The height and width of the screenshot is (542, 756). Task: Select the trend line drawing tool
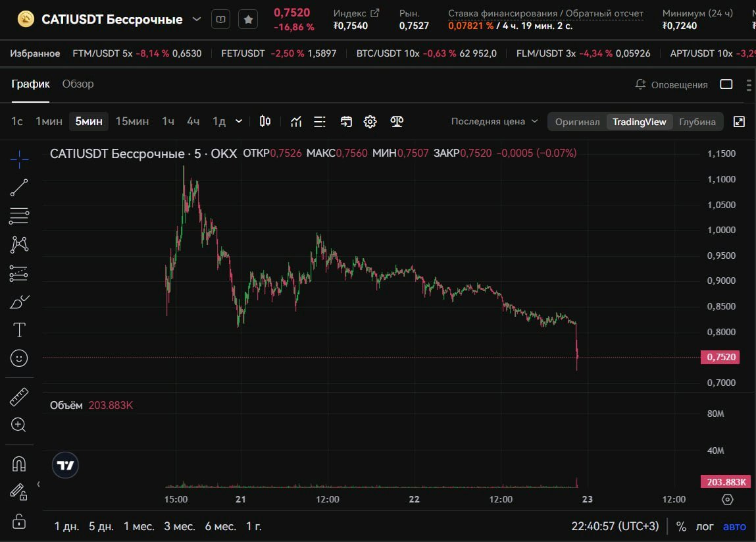pyautogui.click(x=19, y=187)
